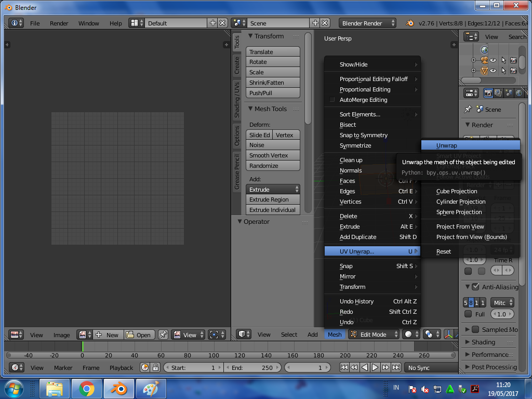Viewport: 532px width, 399px height.
Task: Open the Edit Mode dropdown
Action: pyautogui.click(x=374, y=335)
